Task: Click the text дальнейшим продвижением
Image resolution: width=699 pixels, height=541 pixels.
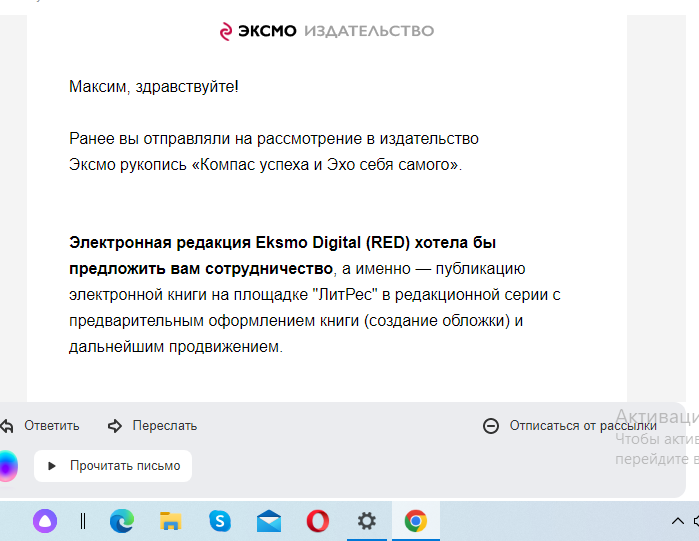Action: [x=176, y=346]
